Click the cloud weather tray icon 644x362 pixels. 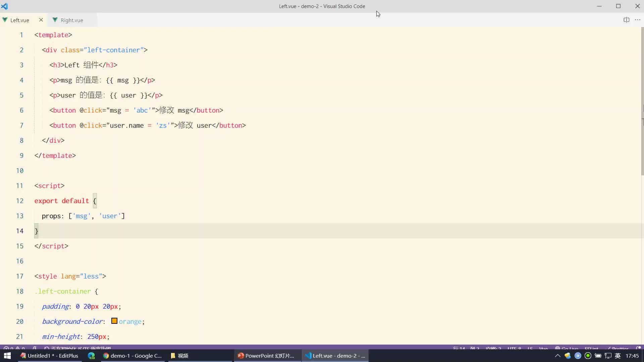click(568, 356)
